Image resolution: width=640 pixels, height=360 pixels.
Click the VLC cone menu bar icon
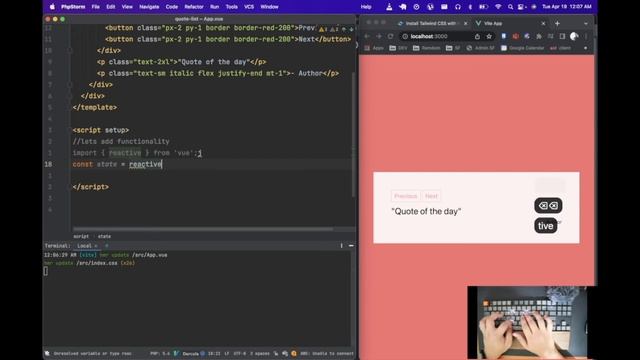[x=389, y=7]
